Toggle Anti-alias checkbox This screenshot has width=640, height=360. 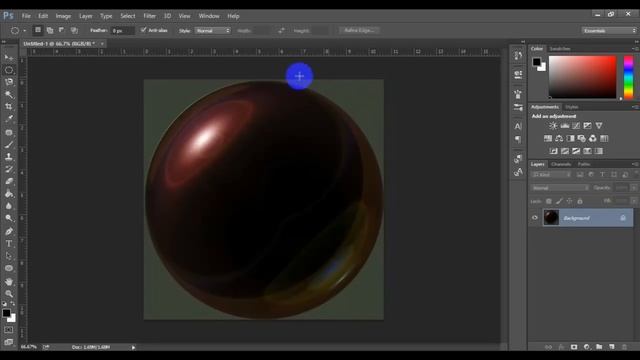pos(143,30)
